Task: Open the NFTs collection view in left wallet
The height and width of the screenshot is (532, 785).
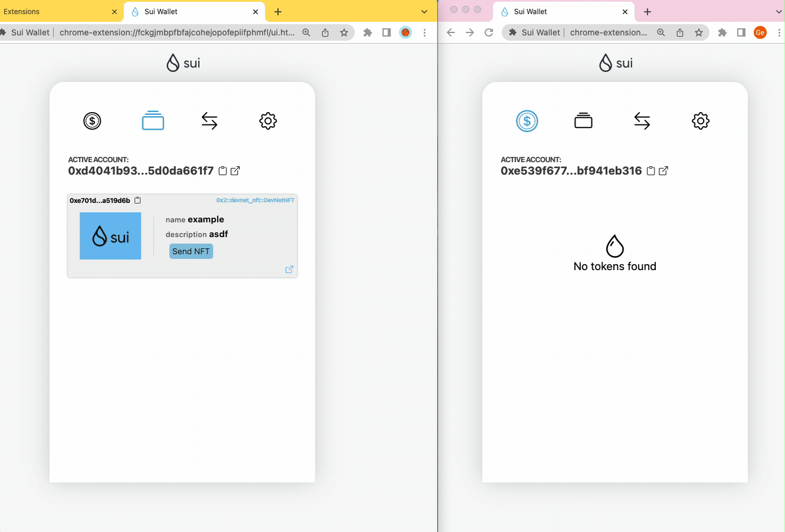Action: coord(153,120)
